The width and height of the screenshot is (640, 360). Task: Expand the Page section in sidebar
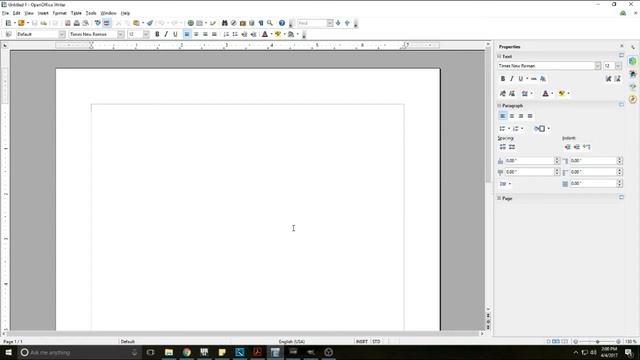(x=499, y=198)
